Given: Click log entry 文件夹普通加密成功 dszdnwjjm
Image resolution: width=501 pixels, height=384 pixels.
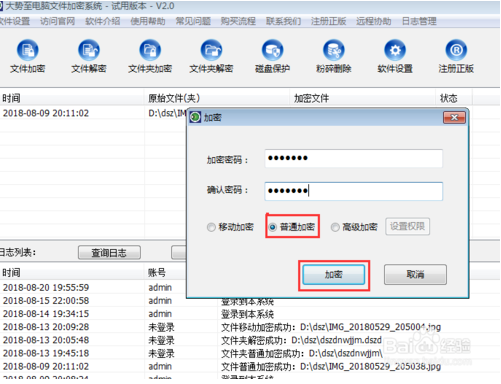Looking at the screenshot, I should click(302, 353).
